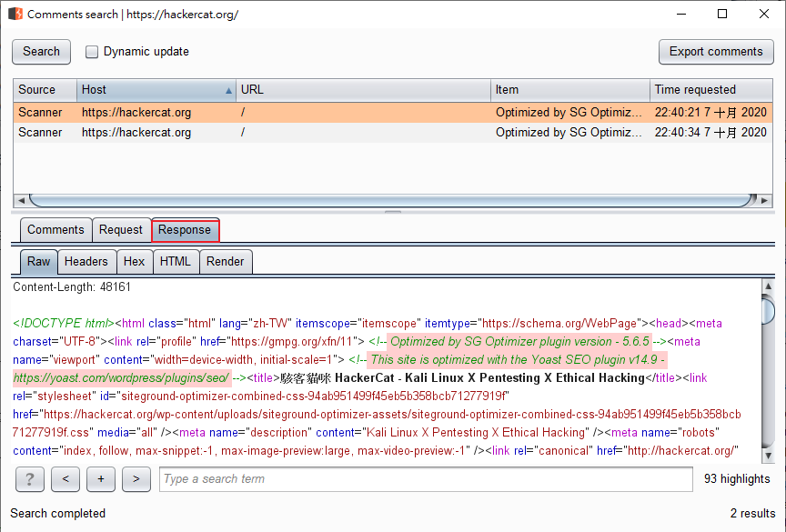Click the DOCTYPE html declaration text
Viewport: 786px width, 532px height.
pyautogui.click(x=64, y=323)
